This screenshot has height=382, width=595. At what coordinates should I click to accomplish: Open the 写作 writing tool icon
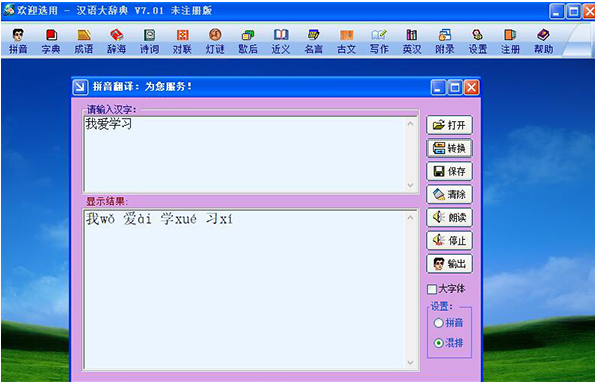click(379, 41)
